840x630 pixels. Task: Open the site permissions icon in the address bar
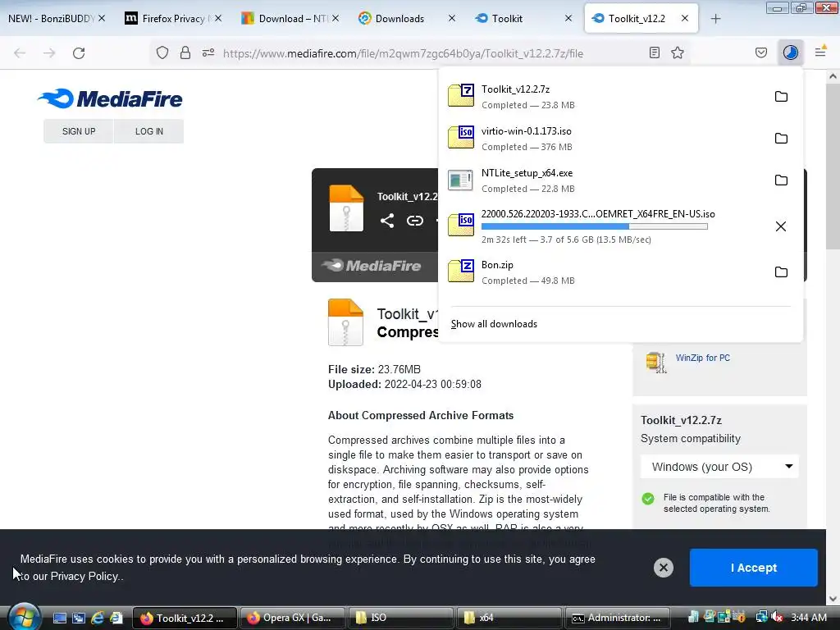point(208,53)
